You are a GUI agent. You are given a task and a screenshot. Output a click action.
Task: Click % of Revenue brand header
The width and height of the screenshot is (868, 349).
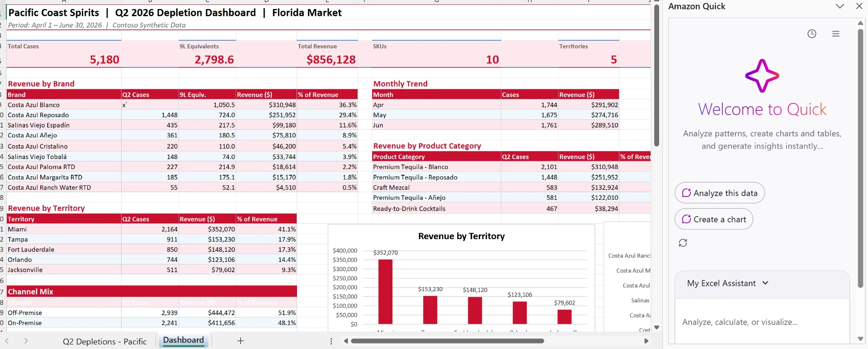(327, 94)
